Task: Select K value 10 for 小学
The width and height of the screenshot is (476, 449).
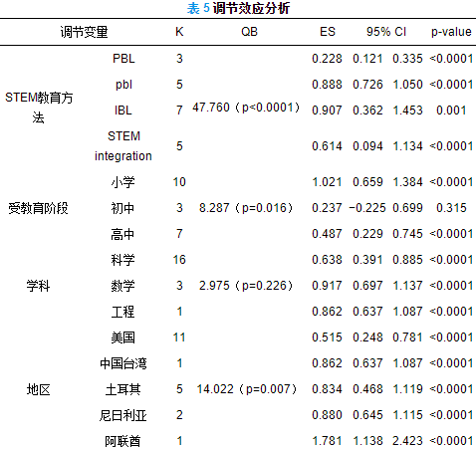Action: pyautogui.click(x=179, y=182)
